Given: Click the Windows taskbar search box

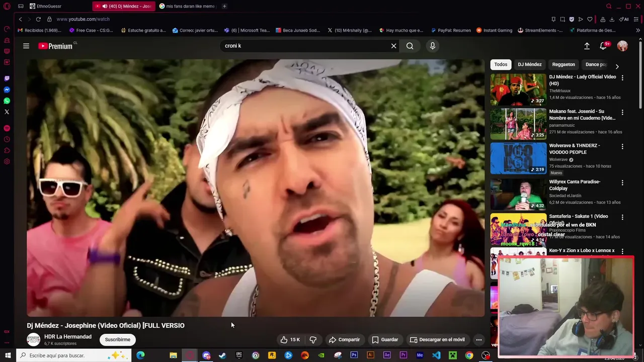Looking at the screenshot, I should pyautogui.click(x=74, y=355).
